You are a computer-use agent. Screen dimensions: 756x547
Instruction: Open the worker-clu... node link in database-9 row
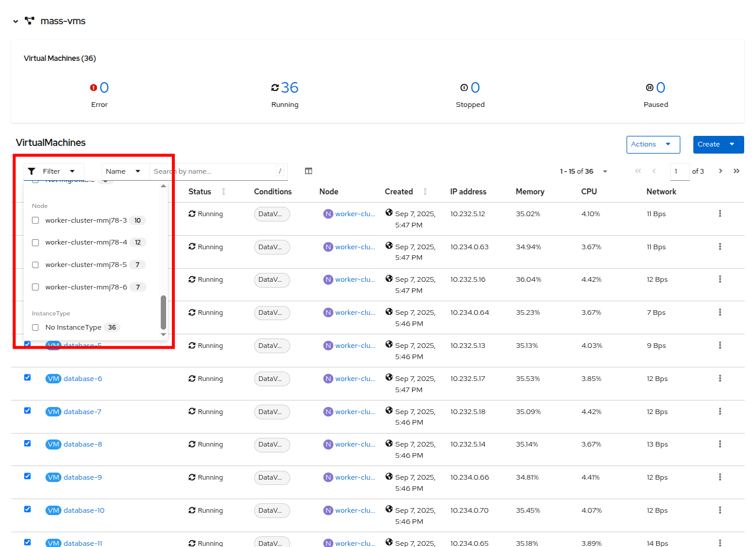click(355, 477)
